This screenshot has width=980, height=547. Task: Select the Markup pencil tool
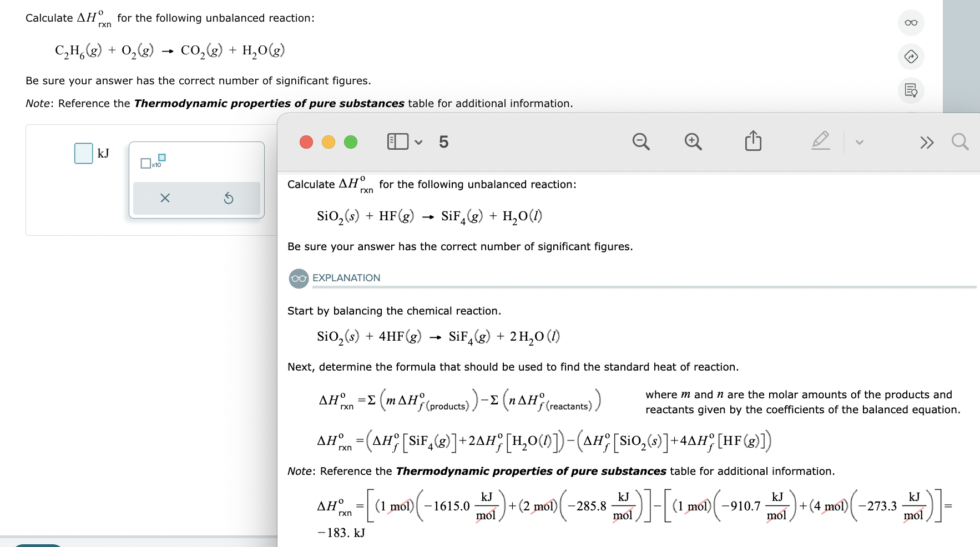(820, 141)
